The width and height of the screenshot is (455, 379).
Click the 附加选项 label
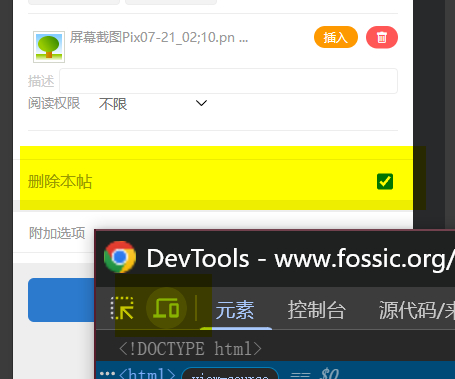tap(57, 233)
